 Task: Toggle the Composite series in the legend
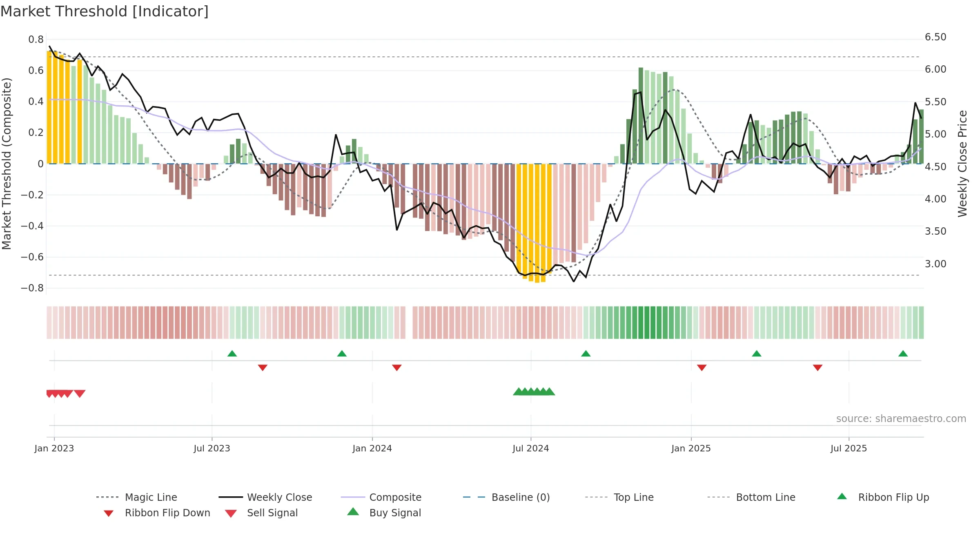[x=381, y=497]
